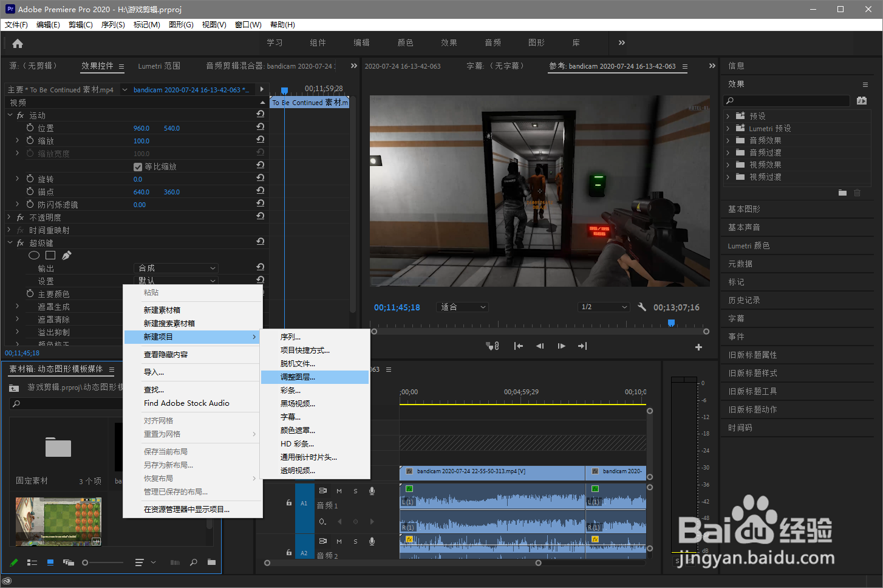Reset the 位置 parameter

[261, 127]
